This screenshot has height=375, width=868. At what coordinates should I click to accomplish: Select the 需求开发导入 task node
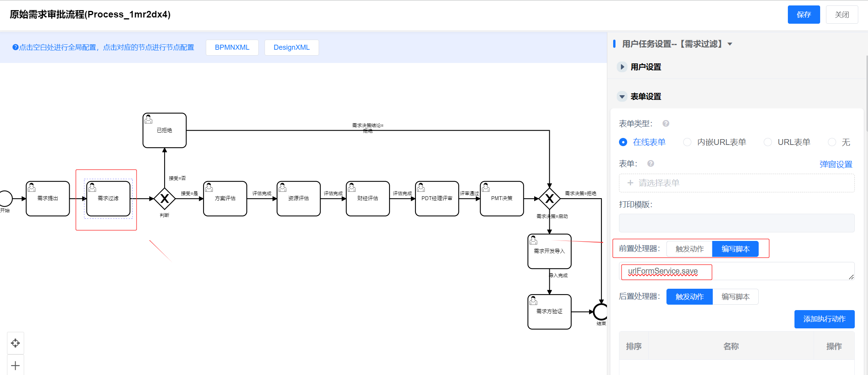tap(549, 251)
